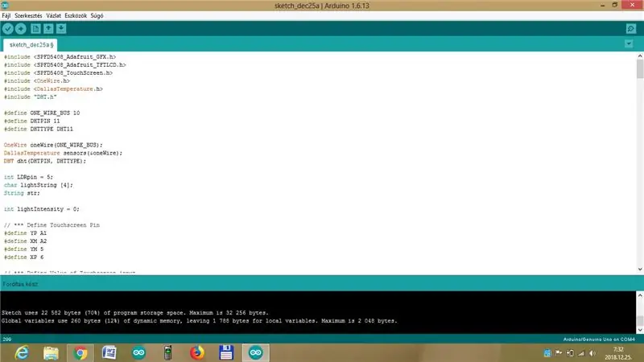The image size is (644, 362).
Task: Launch Firefox from the taskbar
Action: pyautogui.click(x=197, y=353)
